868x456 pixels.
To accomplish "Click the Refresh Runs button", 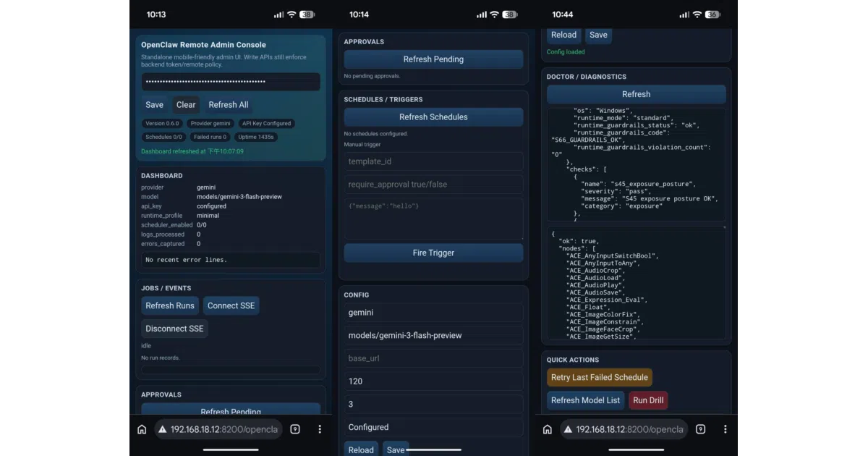I will (x=170, y=305).
